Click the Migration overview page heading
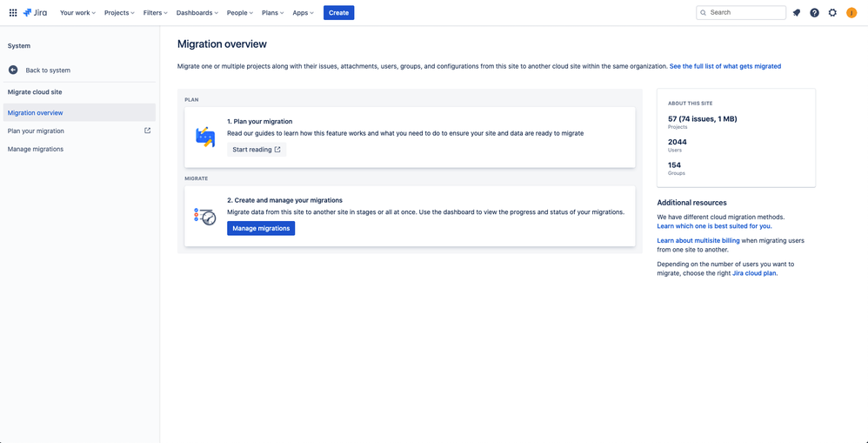Viewport: 868px width, 443px height. click(222, 44)
